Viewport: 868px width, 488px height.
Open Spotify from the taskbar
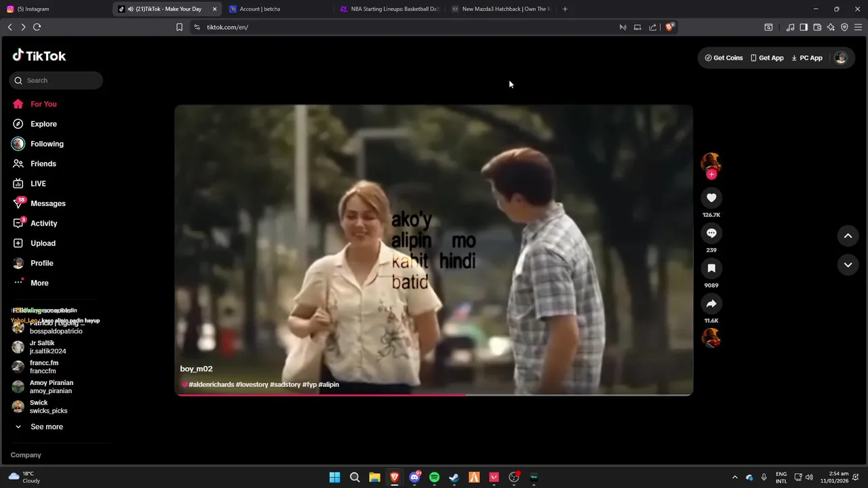[x=434, y=477]
